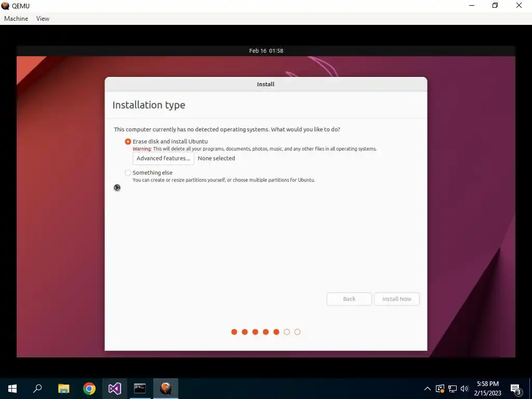Click the Back button in installer
532x399 pixels.
click(349, 299)
